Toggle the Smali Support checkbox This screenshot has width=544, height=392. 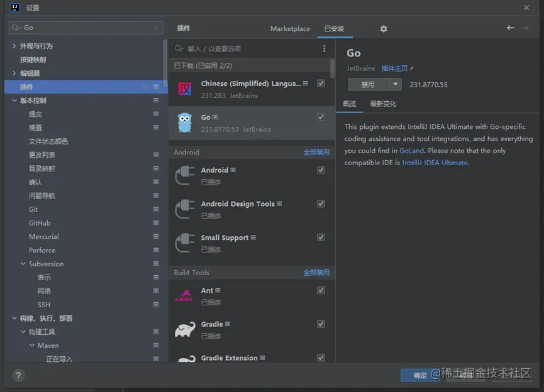point(321,237)
